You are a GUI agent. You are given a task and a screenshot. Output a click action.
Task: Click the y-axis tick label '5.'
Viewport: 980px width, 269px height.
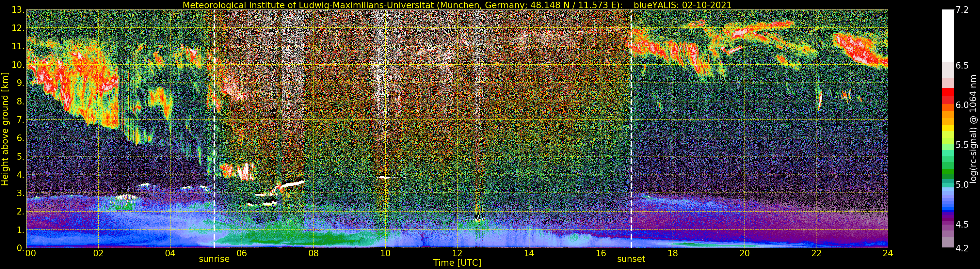[x=20, y=156]
